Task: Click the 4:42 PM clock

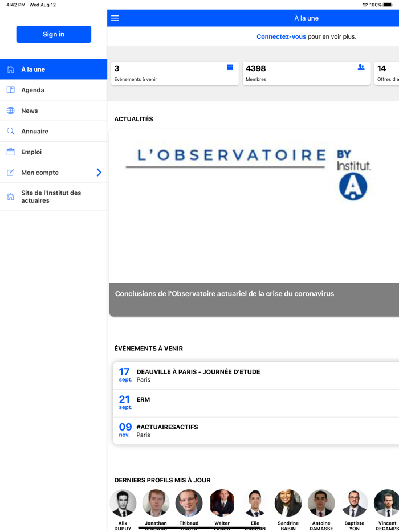Action: [x=15, y=5]
